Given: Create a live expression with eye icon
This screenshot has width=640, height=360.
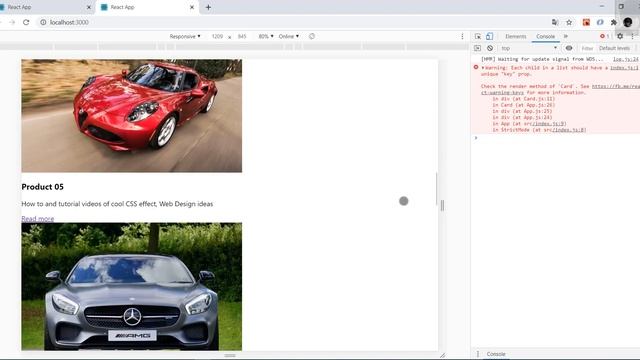Looking at the screenshot, I should point(569,48).
